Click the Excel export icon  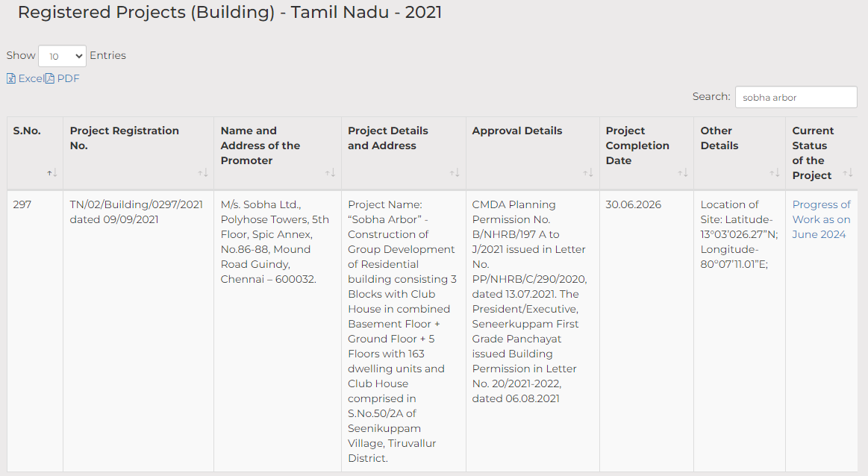tap(11, 78)
